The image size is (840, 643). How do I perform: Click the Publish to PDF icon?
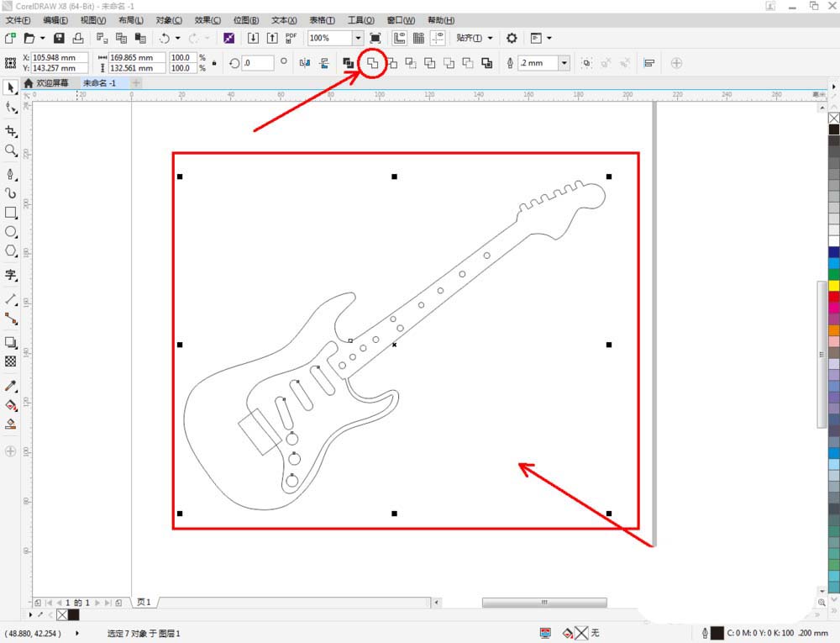291,38
